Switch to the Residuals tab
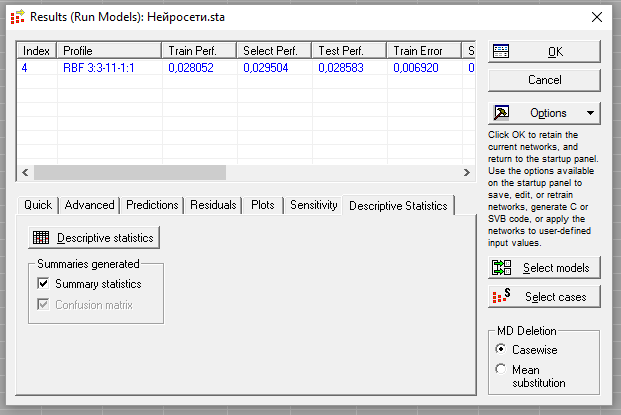Viewport: 621px width, 415px height. point(213,205)
